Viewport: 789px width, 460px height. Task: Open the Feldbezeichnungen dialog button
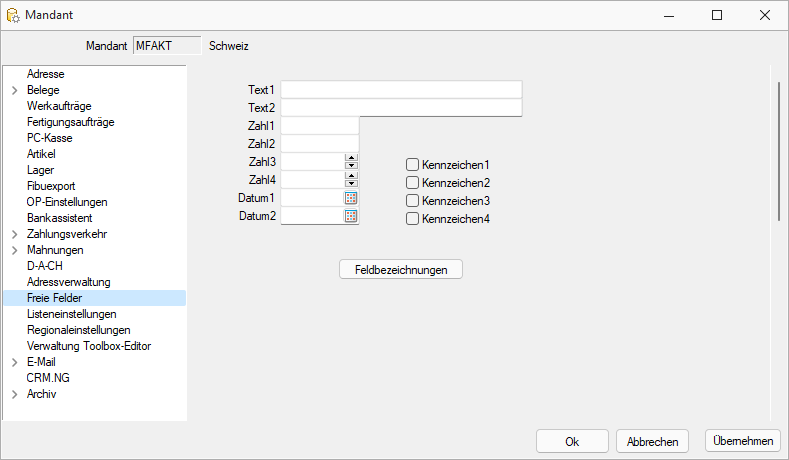(x=401, y=269)
